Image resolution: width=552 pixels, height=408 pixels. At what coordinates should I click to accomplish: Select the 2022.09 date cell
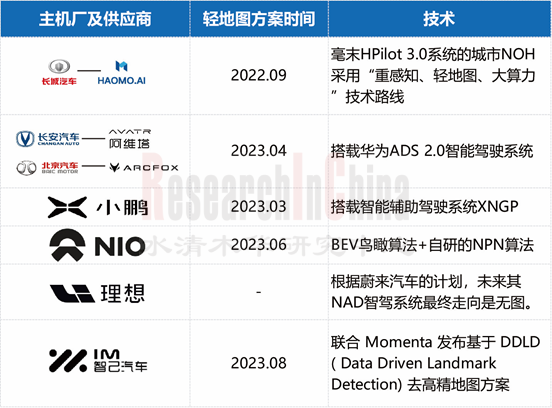click(x=259, y=75)
